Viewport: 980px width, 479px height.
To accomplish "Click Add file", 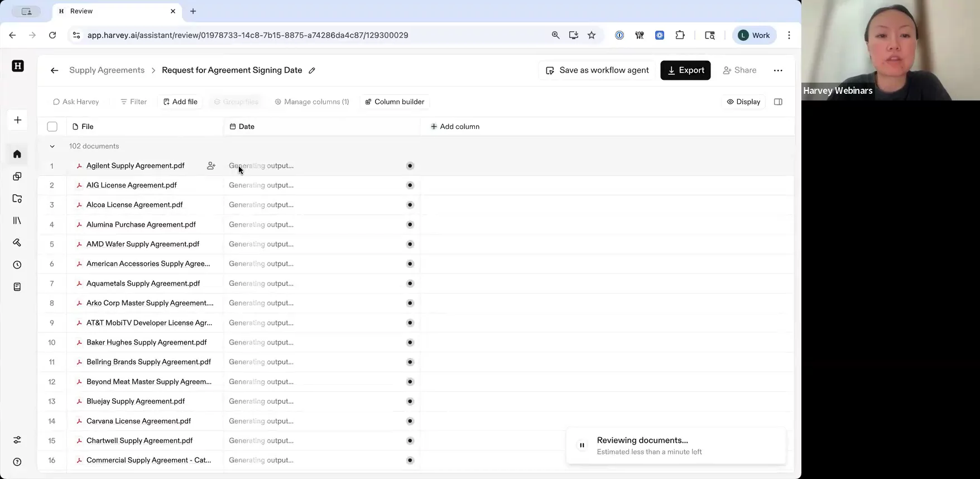I will (x=180, y=102).
